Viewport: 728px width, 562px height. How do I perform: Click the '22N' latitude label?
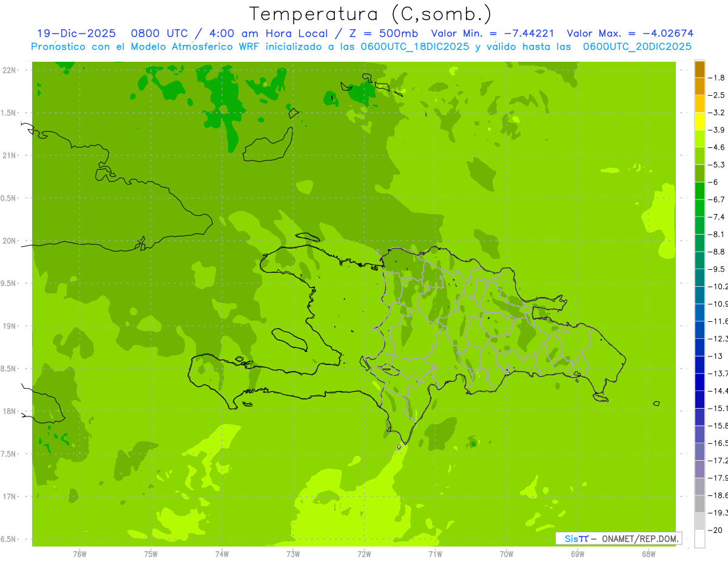click(x=10, y=70)
